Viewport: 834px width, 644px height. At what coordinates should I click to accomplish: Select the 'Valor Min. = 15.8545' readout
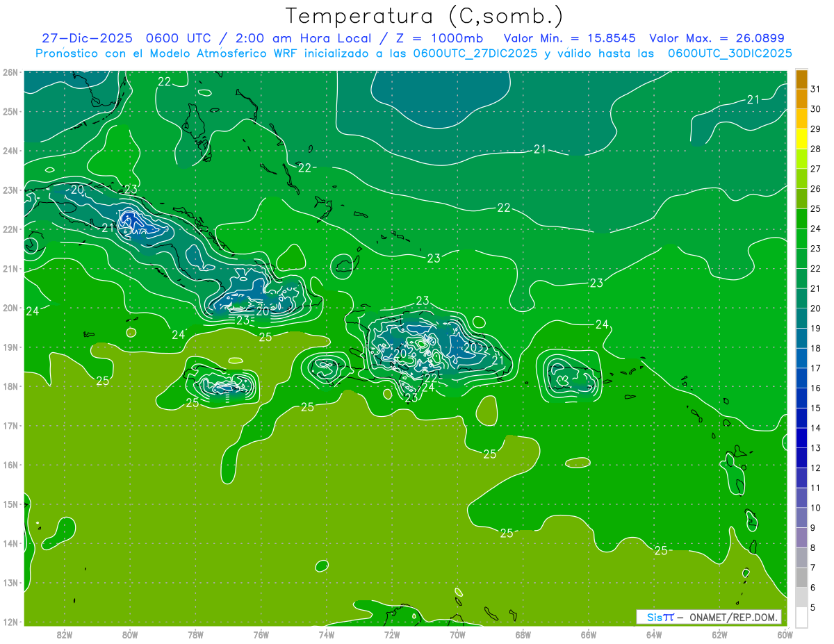[x=570, y=38]
